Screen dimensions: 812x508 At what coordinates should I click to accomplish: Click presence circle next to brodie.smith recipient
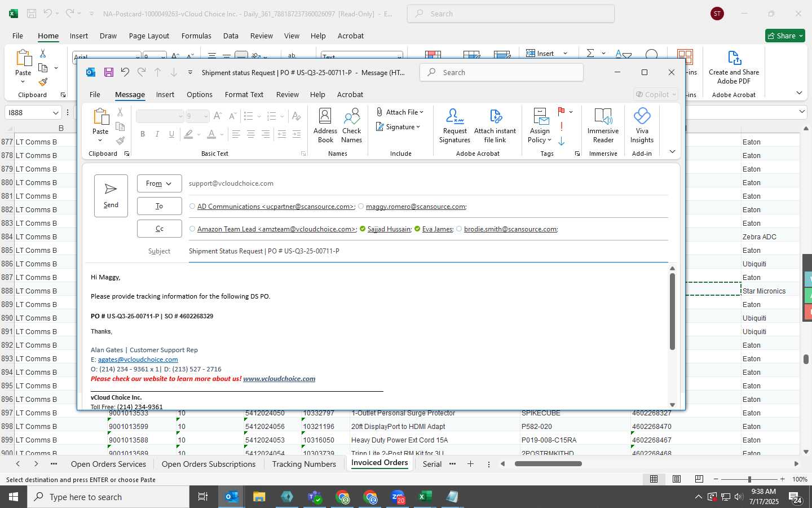(x=459, y=229)
